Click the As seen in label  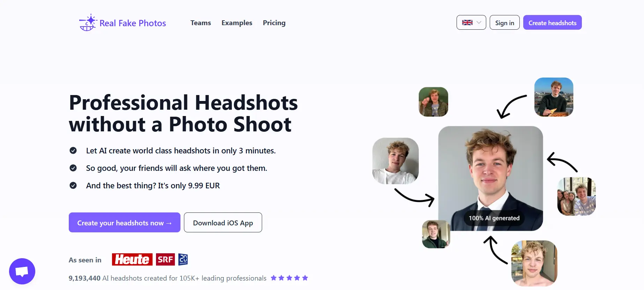tap(85, 260)
